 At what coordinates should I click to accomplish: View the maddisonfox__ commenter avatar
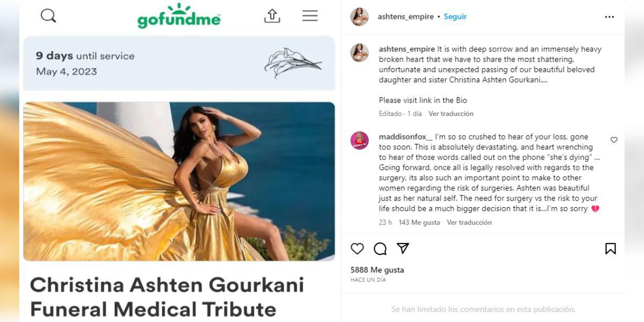point(360,140)
